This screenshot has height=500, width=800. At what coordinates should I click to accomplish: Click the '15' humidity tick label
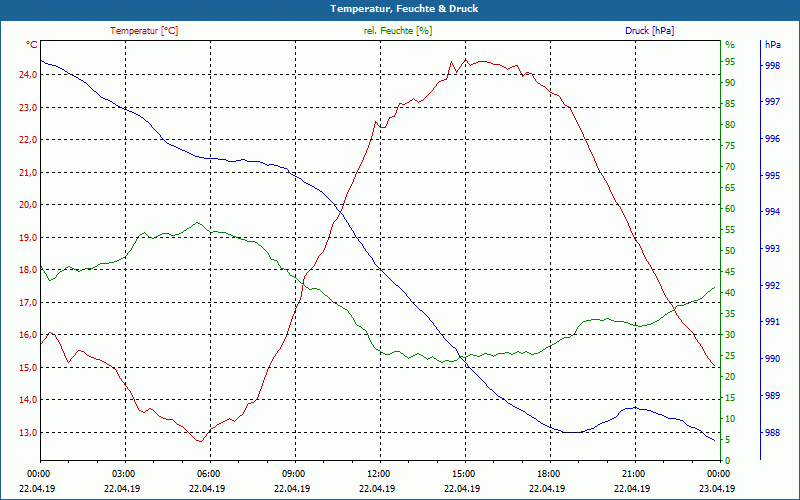pyautogui.click(x=730, y=398)
